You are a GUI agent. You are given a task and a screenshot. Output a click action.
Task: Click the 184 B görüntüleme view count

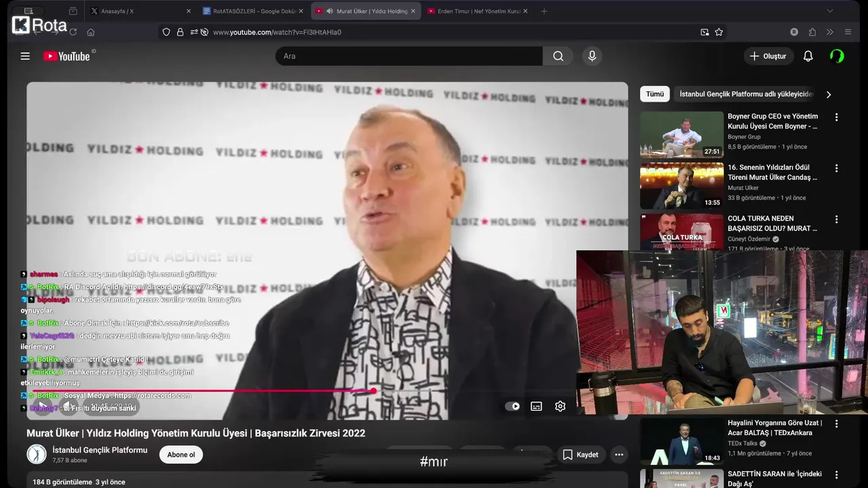pyautogui.click(x=62, y=482)
